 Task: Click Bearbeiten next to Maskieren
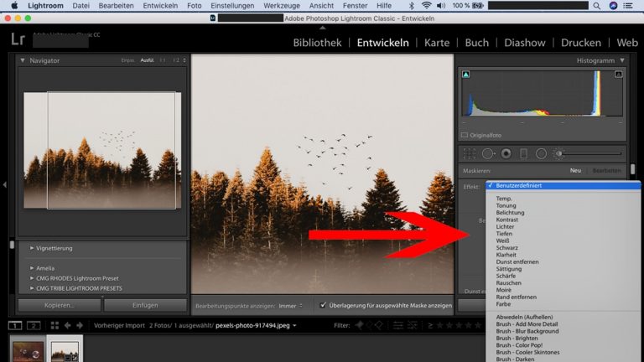tap(606, 170)
